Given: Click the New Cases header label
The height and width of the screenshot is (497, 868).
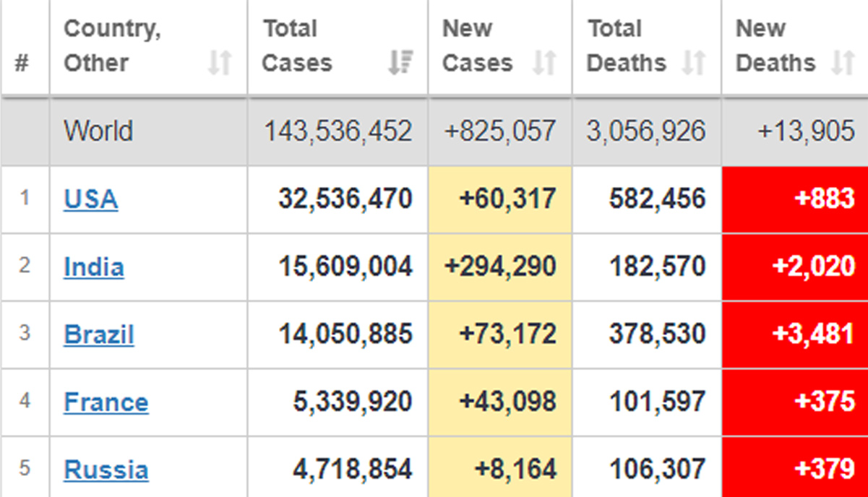Looking at the screenshot, I should point(477,46).
